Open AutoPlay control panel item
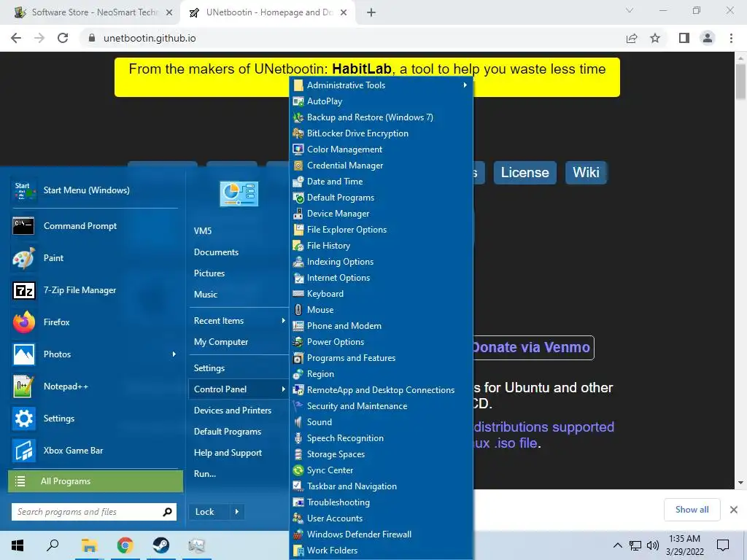This screenshot has height=560, width=747. point(381,101)
